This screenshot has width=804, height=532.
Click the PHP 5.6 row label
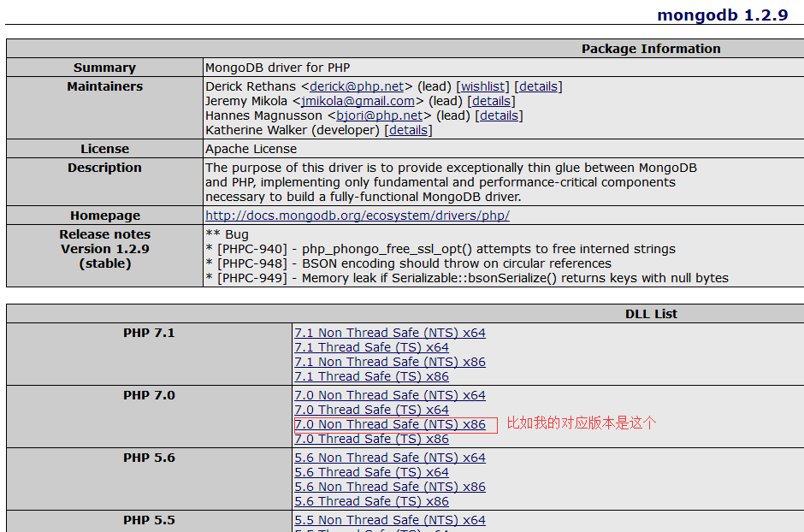(149, 458)
